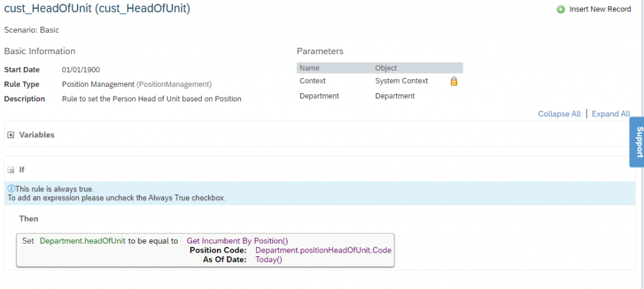Viewport: 644px width, 289px height.
Task: Click the Object column header in Parameters
Action: coord(386,68)
